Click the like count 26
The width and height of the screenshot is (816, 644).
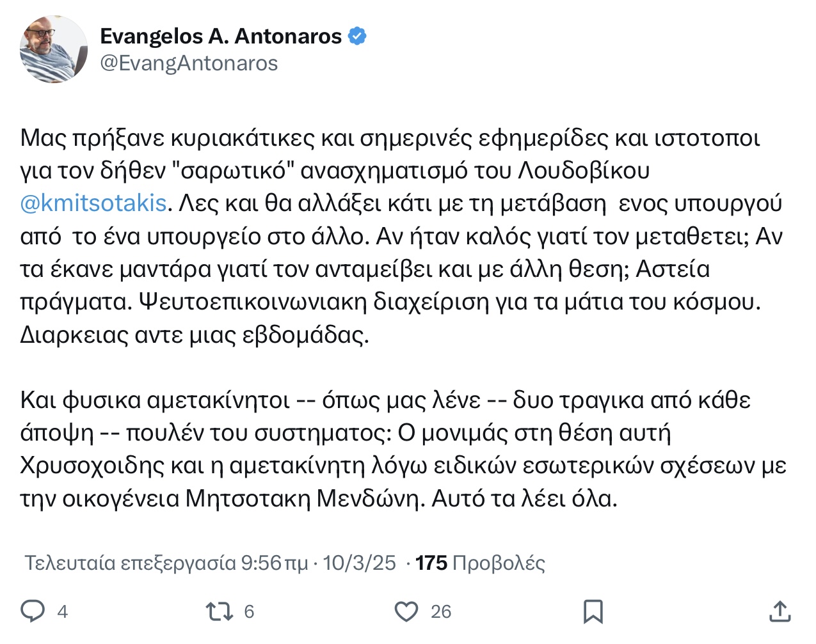coord(441,612)
